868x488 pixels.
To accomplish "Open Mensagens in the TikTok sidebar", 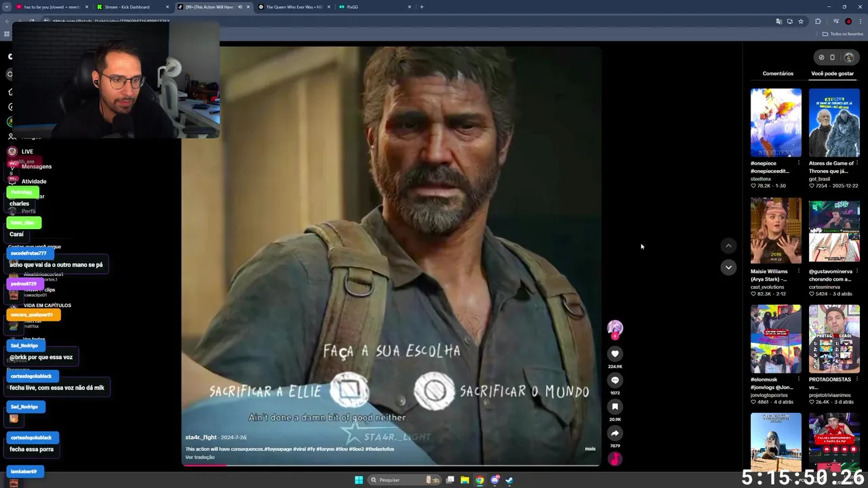I will [x=36, y=167].
